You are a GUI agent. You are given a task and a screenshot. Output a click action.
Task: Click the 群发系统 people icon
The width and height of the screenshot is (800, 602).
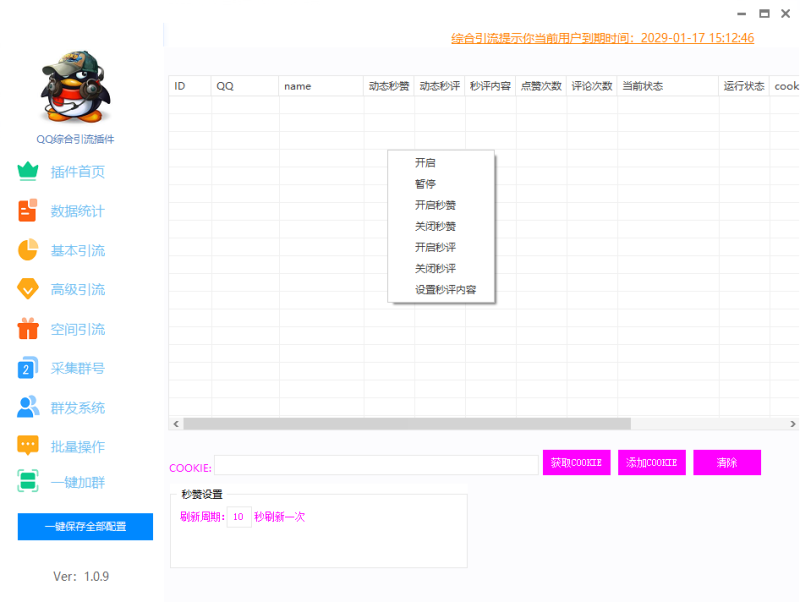coord(28,408)
